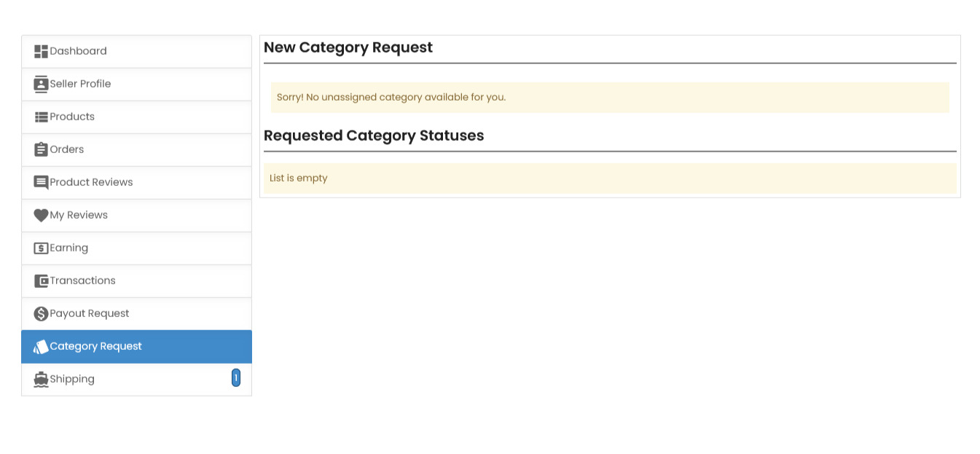Screen dimensions: 980x454
Task: Click the Transactions wallet icon
Action: [41, 281]
